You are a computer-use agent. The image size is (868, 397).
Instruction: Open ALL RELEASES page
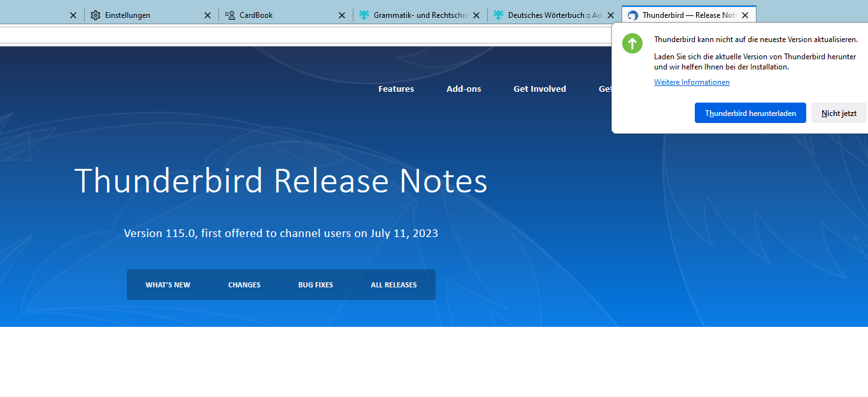click(x=394, y=285)
